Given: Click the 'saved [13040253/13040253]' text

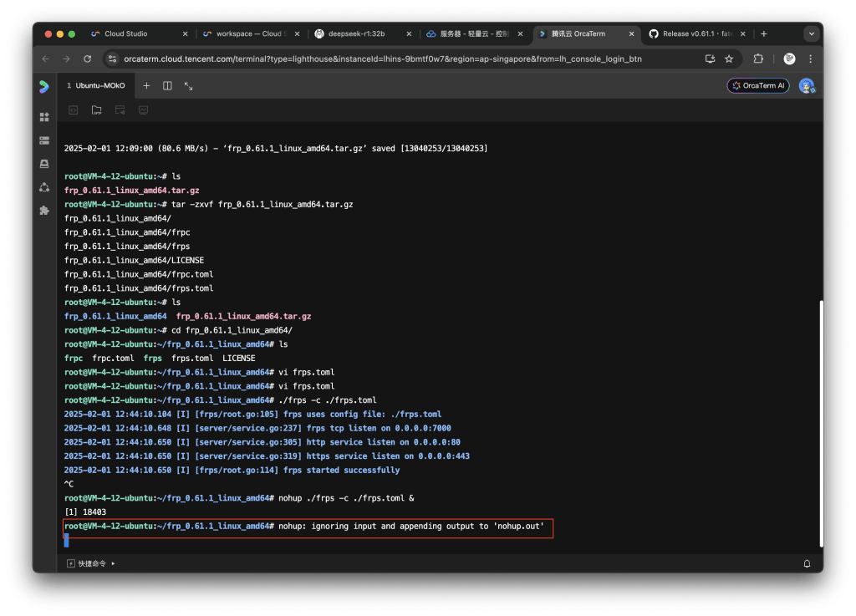Looking at the screenshot, I should pyautogui.click(x=430, y=149).
